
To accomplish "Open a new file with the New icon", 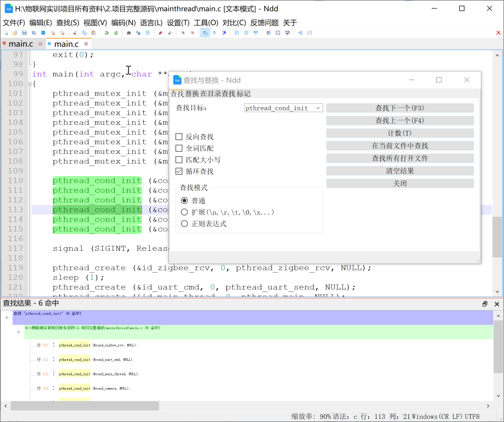I will tap(6, 33).
